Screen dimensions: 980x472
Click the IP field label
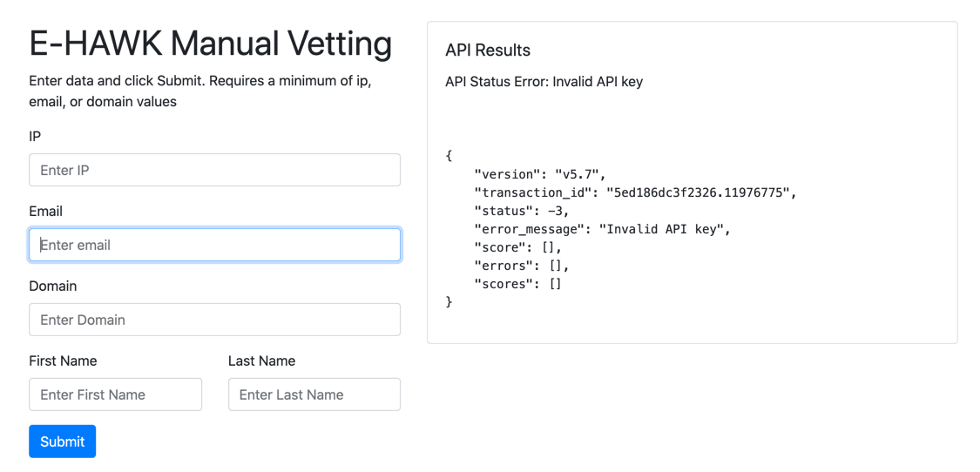point(35,136)
